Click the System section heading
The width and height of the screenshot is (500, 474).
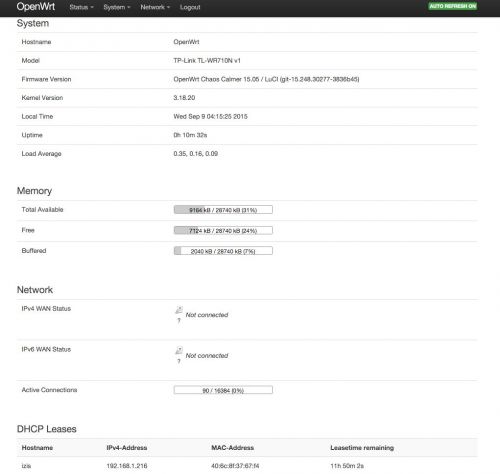point(33,23)
